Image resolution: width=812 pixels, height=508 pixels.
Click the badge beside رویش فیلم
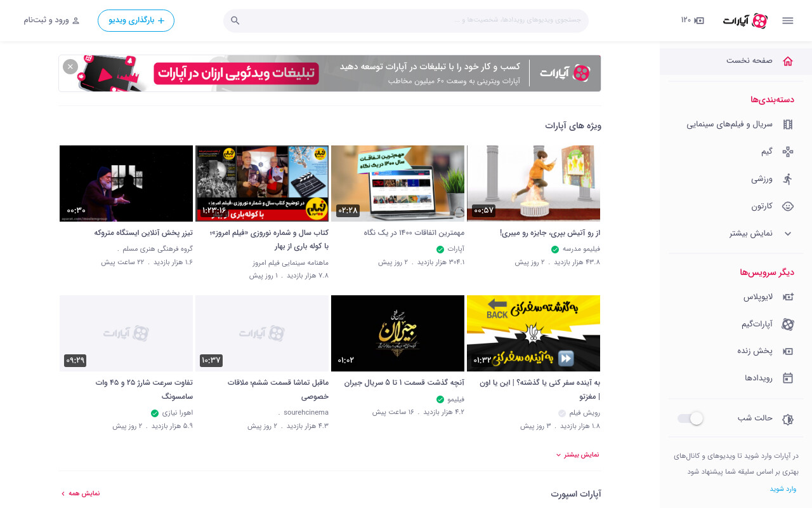[561, 413]
